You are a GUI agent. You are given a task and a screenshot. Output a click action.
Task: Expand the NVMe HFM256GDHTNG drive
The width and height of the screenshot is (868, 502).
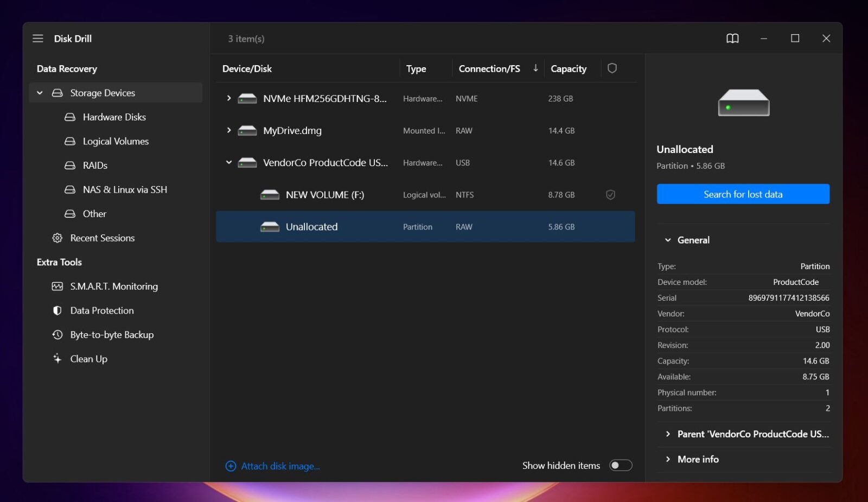pos(228,98)
